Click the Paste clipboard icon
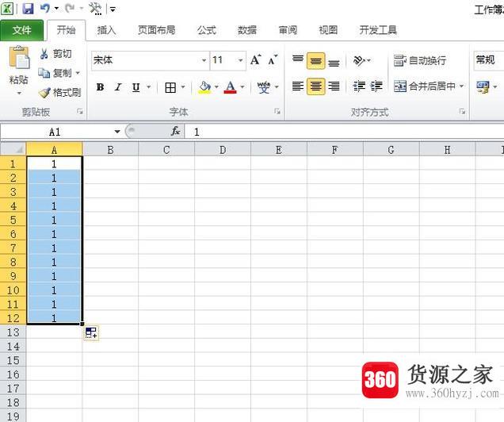 (19, 58)
